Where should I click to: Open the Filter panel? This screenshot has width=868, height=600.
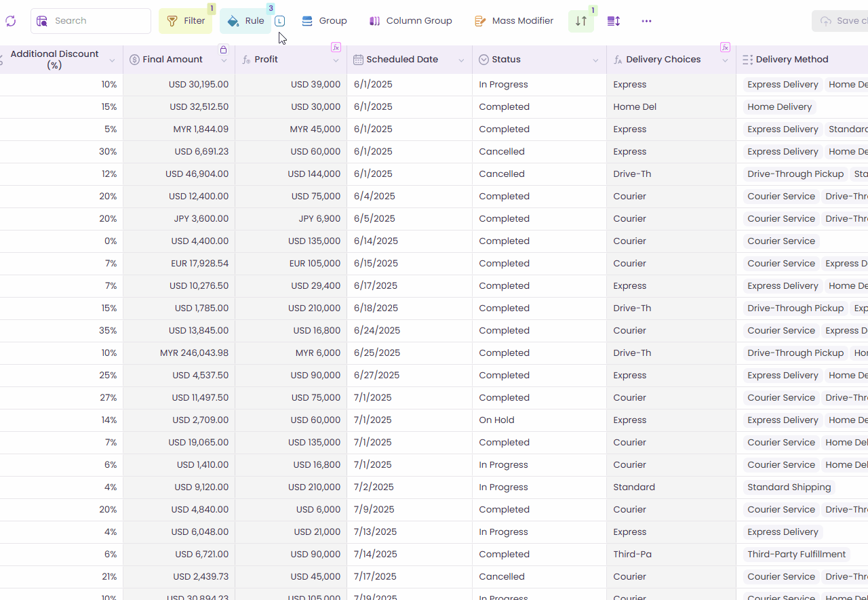(x=186, y=21)
